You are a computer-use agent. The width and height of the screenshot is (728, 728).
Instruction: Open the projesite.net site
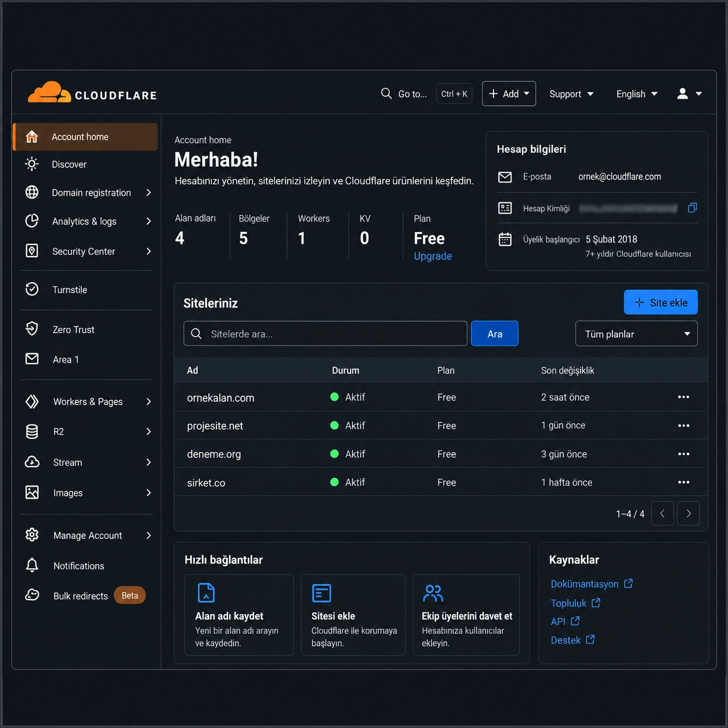[215, 426]
